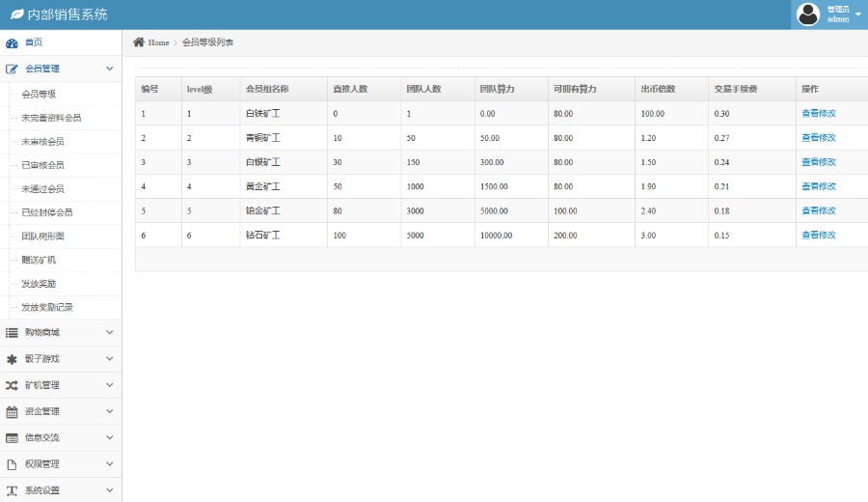Screen dimensions: 868x502
Task: Click the leaf logo icon in header
Action: (16, 14)
